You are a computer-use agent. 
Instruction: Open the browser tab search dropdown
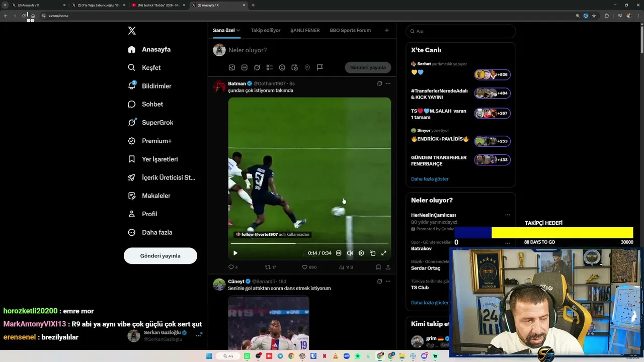(5, 5)
